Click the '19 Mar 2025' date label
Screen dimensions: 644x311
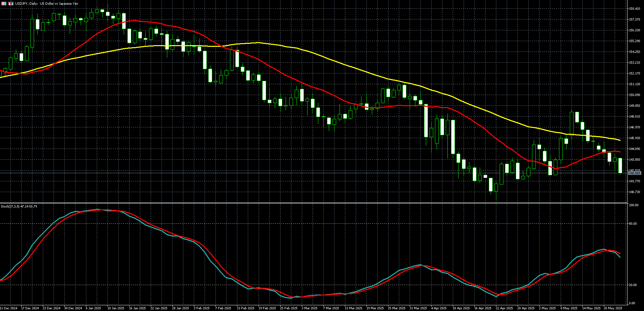click(x=375, y=308)
